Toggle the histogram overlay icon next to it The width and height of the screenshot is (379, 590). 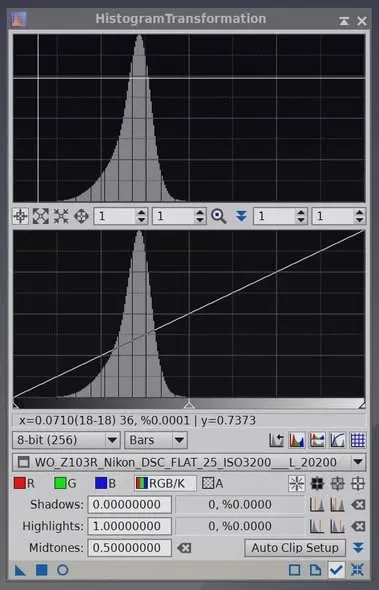pyautogui.click(x=317, y=440)
